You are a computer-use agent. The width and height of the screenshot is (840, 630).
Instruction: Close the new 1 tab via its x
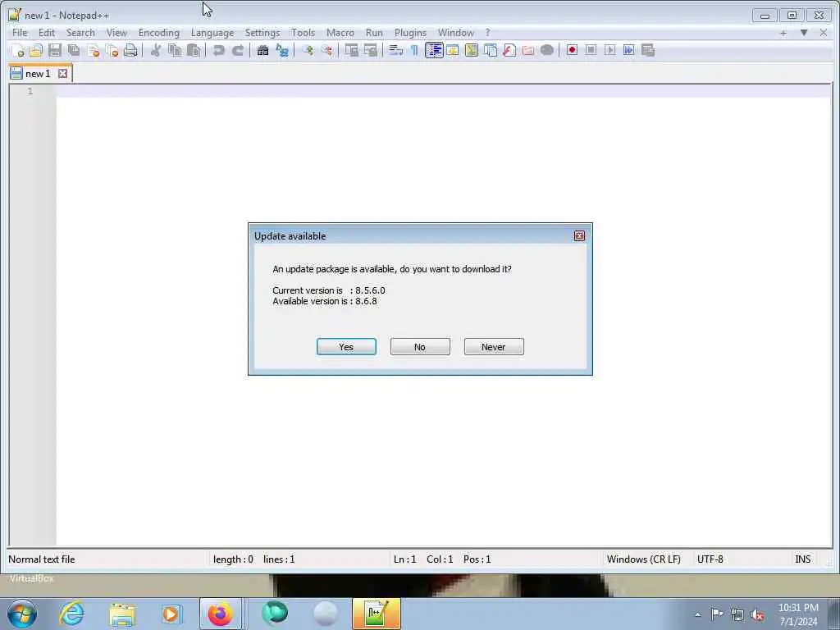click(x=62, y=73)
